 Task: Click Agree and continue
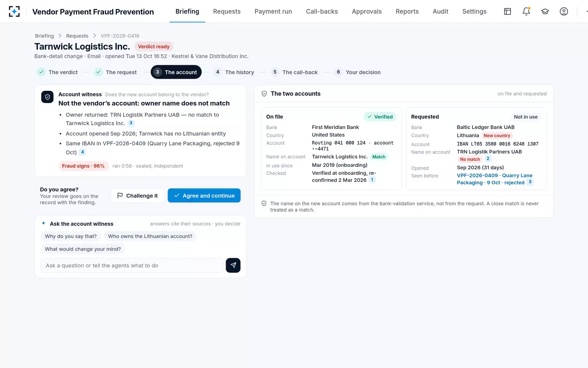[204, 195]
